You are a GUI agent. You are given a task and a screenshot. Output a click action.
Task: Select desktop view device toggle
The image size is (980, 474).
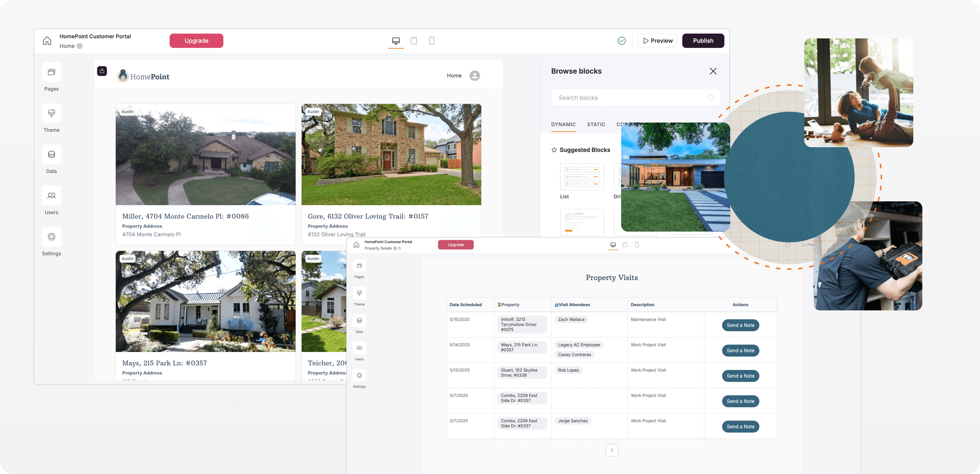click(x=396, y=41)
